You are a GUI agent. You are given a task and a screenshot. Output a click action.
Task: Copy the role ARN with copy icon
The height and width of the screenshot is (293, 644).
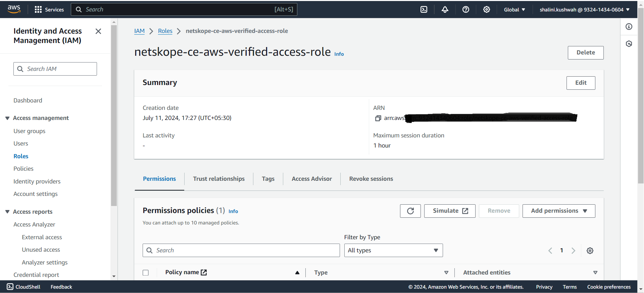tap(378, 118)
